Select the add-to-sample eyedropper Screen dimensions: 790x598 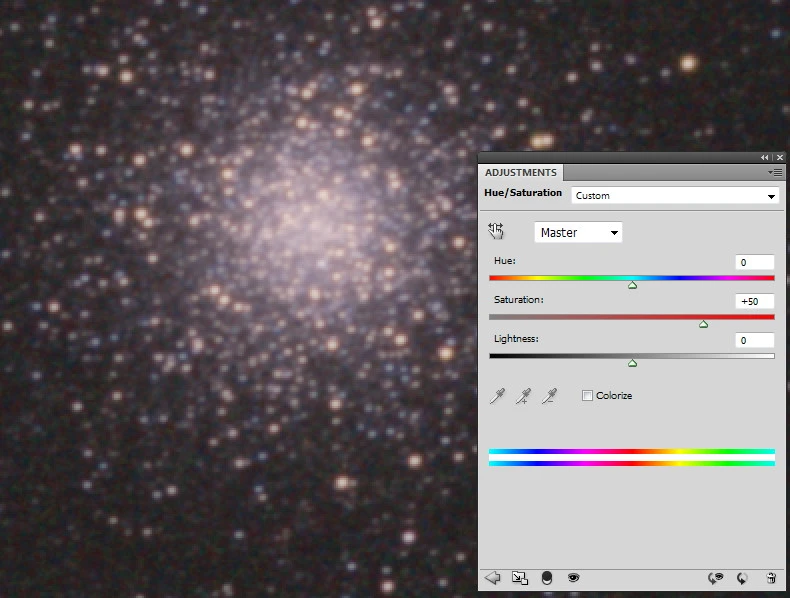tap(523, 396)
